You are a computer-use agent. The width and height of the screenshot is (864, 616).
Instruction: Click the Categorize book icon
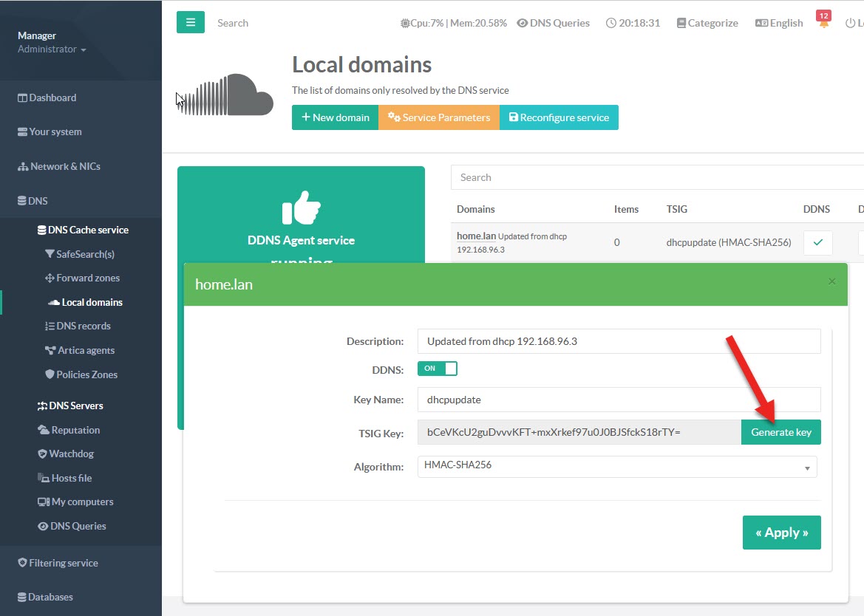681,23
